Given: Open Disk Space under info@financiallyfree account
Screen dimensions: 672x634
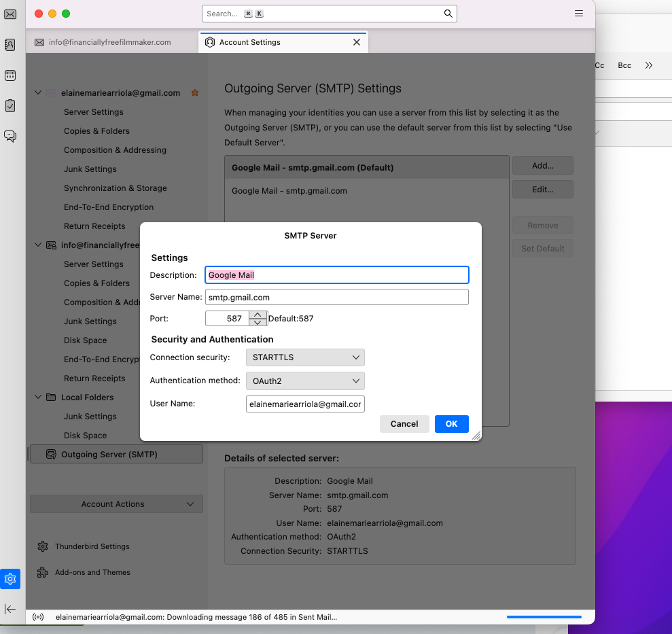Looking at the screenshot, I should tap(86, 340).
